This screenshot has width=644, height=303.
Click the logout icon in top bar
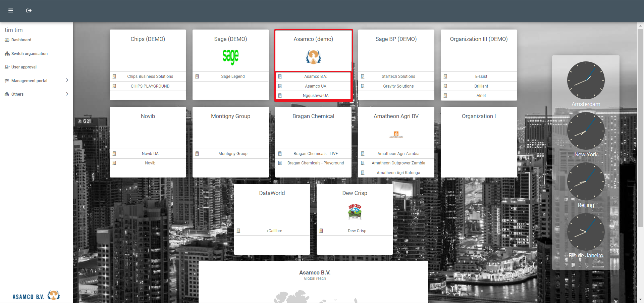point(29,11)
